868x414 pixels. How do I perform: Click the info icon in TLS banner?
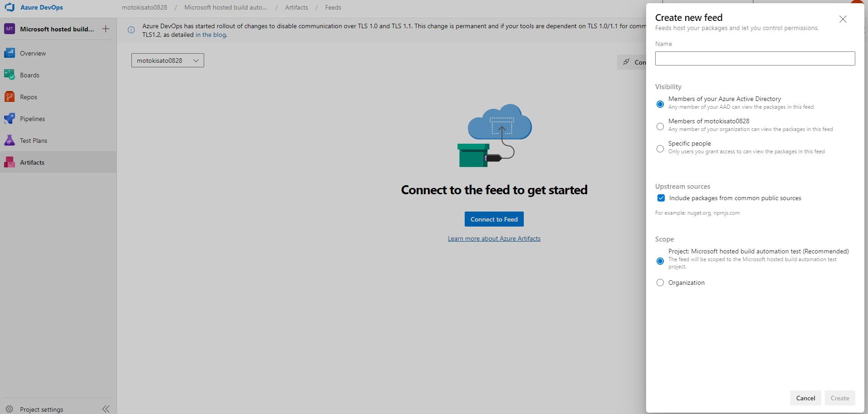click(x=131, y=30)
